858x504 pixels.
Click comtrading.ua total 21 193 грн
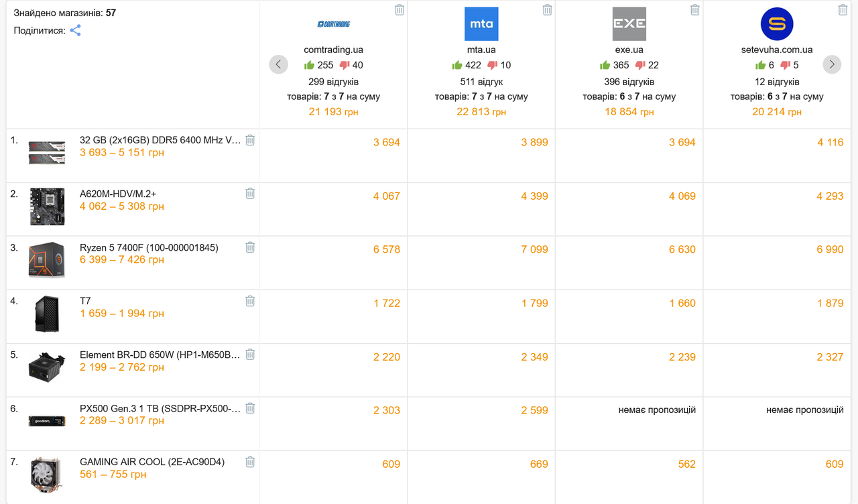click(x=334, y=112)
